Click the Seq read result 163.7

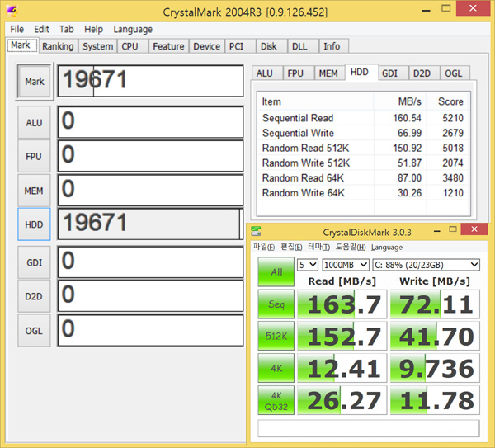tap(342, 304)
